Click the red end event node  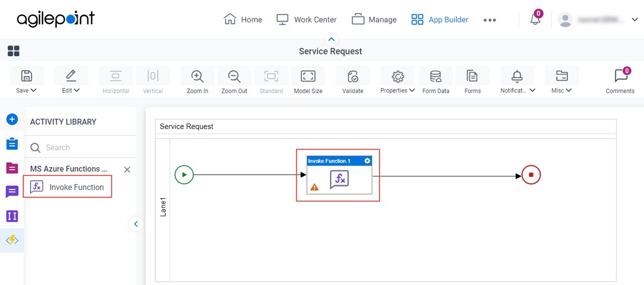pos(531,175)
